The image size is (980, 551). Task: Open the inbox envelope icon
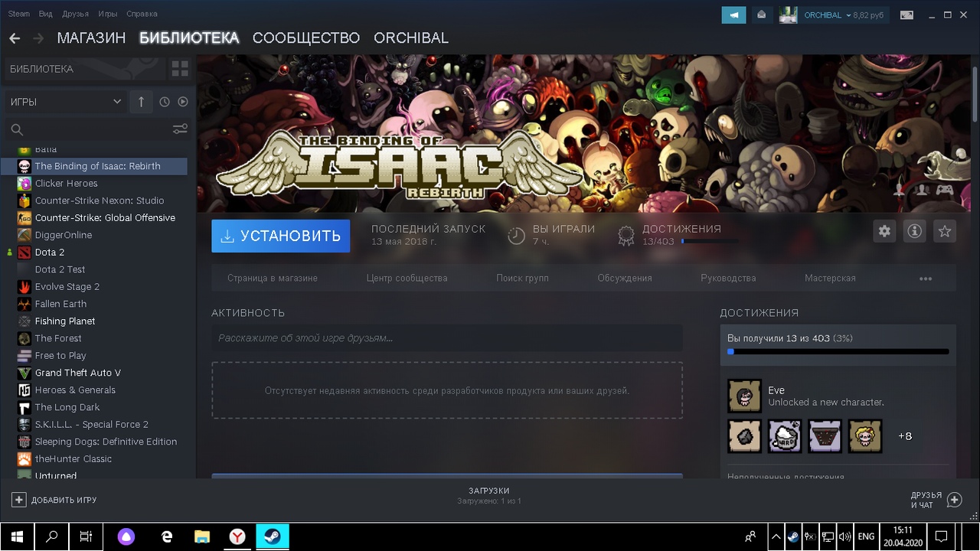point(761,15)
